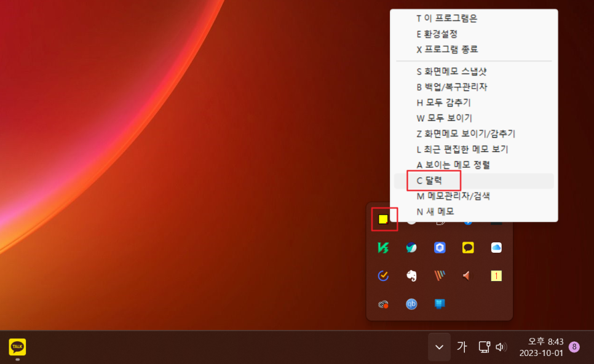594x364 pixels.
Task: Click the blue hexagon cube tray icon
Action: tap(440, 248)
